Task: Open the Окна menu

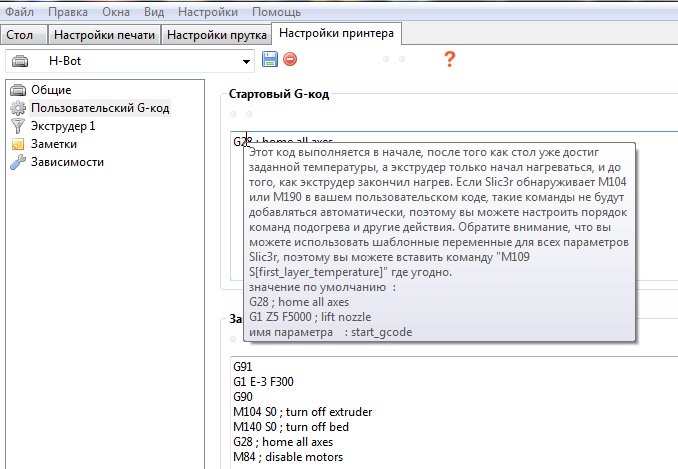Action: point(116,12)
